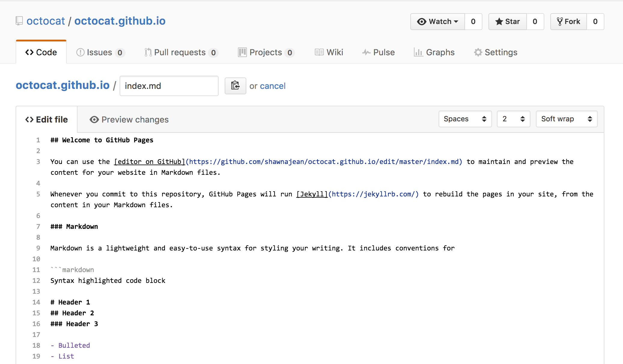Click the Pull requests count badge 0
This screenshot has height=364, width=623.
click(x=213, y=53)
